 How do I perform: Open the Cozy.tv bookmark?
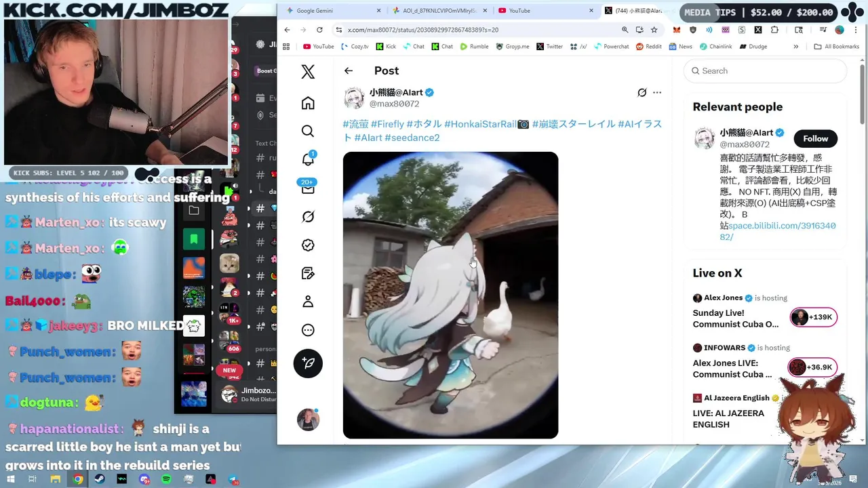click(354, 47)
